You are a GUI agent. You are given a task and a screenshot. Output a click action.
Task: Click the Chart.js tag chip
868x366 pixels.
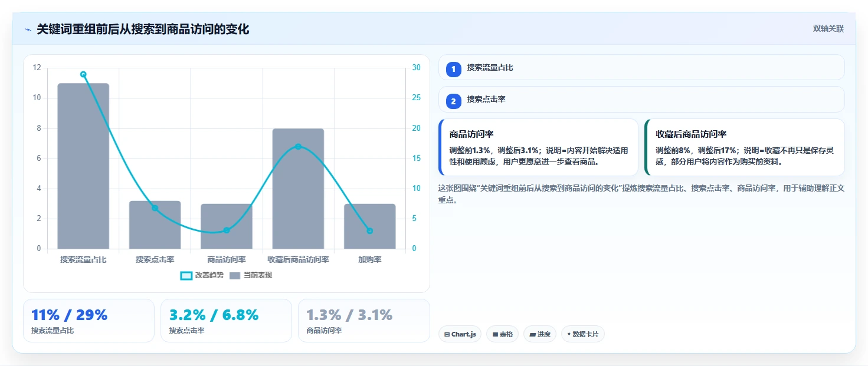click(460, 334)
